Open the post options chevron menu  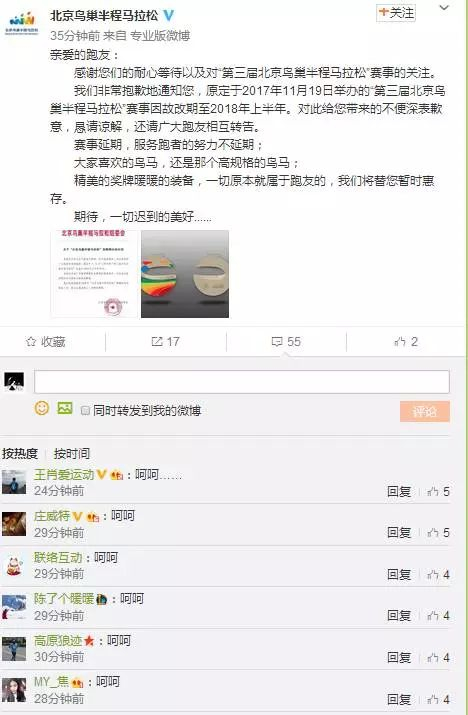(444, 8)
